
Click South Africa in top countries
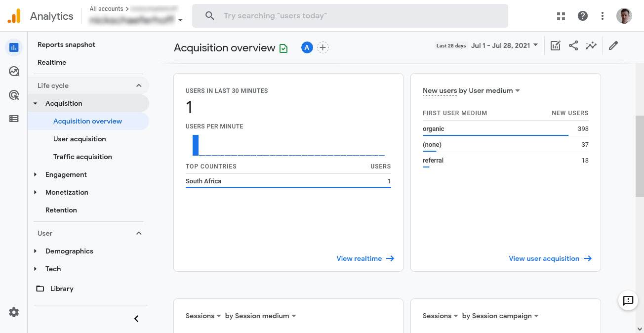pyautogui.click(x=203, y=181)
